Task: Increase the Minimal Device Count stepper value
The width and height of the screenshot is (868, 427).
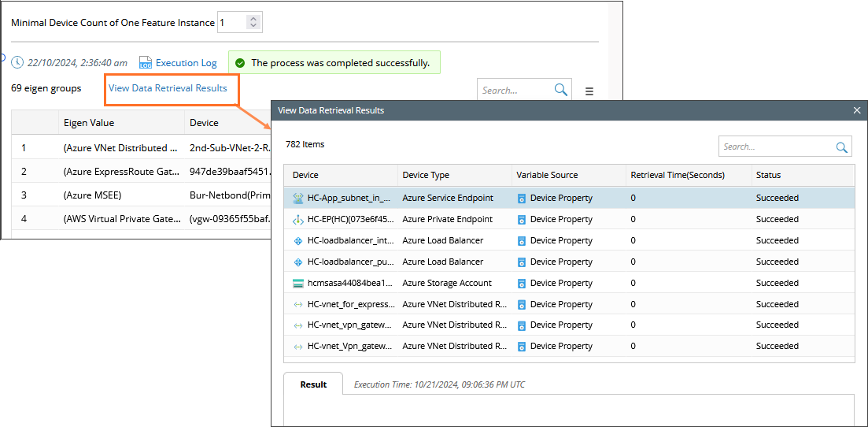Action: 253,18
